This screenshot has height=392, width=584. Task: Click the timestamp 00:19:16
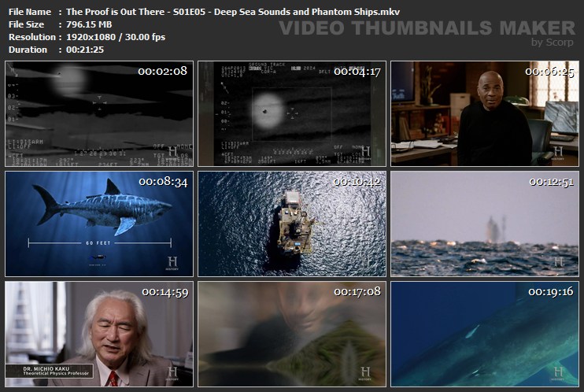click(551, 291)
